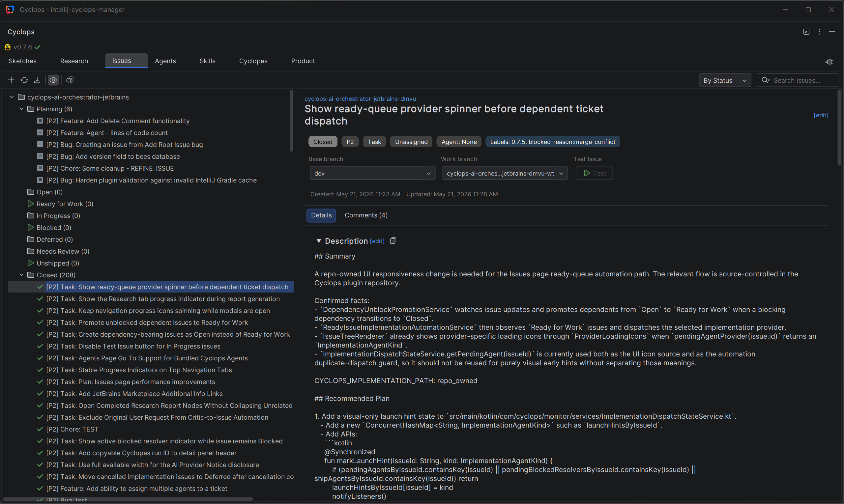Viewport: 844px width, 504px height.
Task: Hide the Cyclops tool window
Action: click(832, 32)
